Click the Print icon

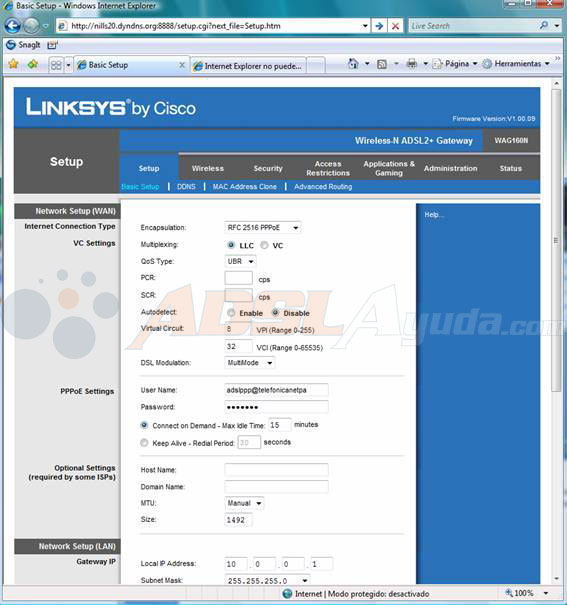(x=412, y=64)
